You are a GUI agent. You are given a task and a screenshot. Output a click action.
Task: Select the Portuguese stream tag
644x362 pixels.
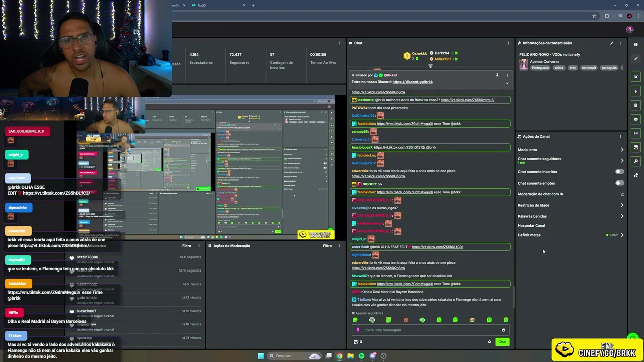[540, 68]
